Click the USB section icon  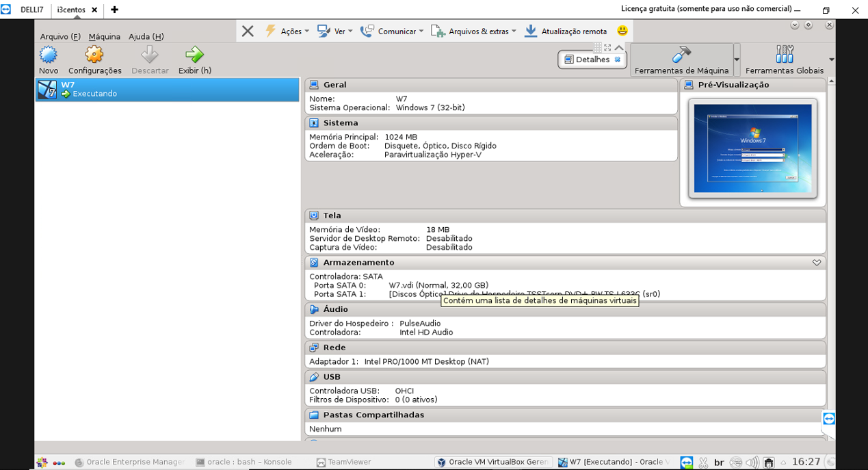click(314, 377)
